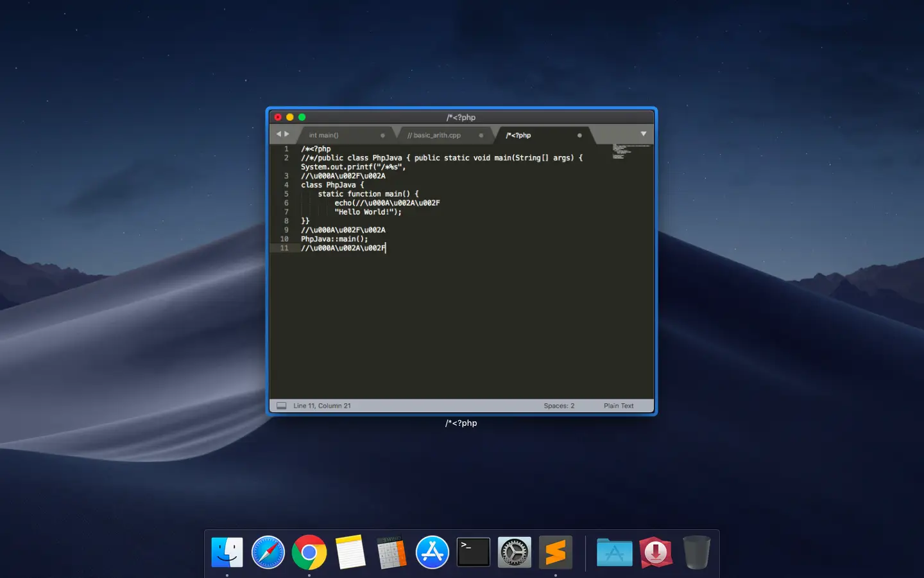Launch Terminal from the dock
The height and width of the screenshot is (578, 924).
[x=473, y=552]
